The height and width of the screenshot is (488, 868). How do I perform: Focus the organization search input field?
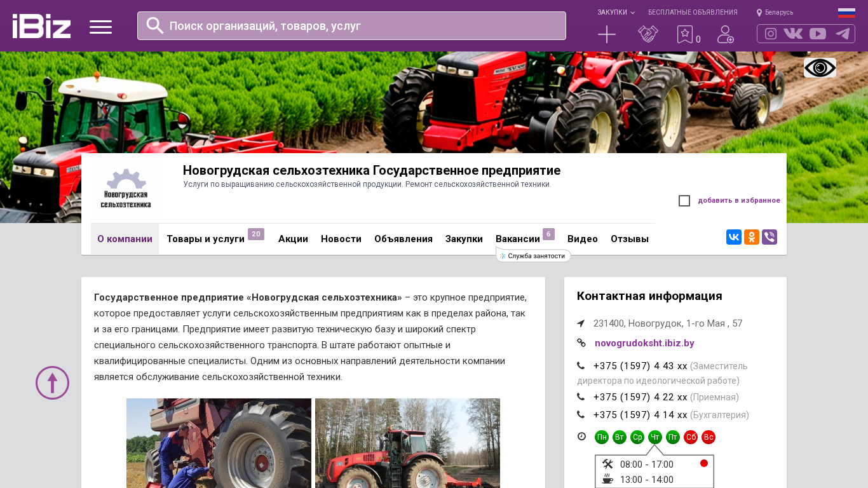pos(351,25)
